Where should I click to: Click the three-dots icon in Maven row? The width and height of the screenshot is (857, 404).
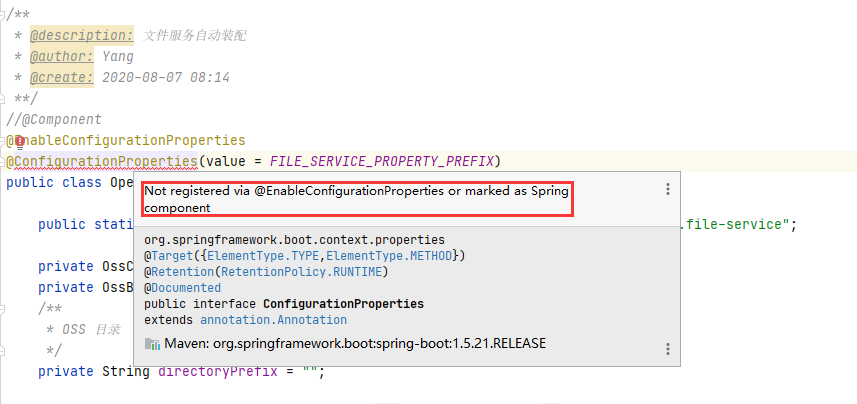(x=668, y=348)
